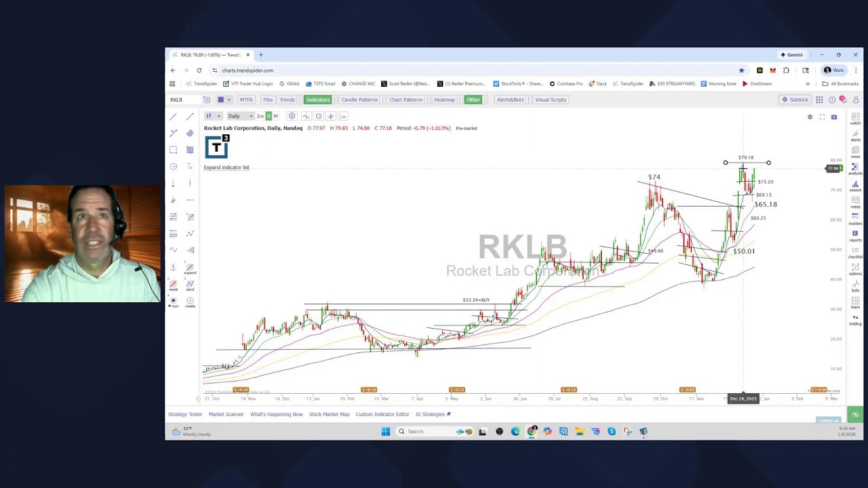This screenshot has width=868, height=488.
Task: Open the Daily timeframe dropdown
Action: (241, 116)
